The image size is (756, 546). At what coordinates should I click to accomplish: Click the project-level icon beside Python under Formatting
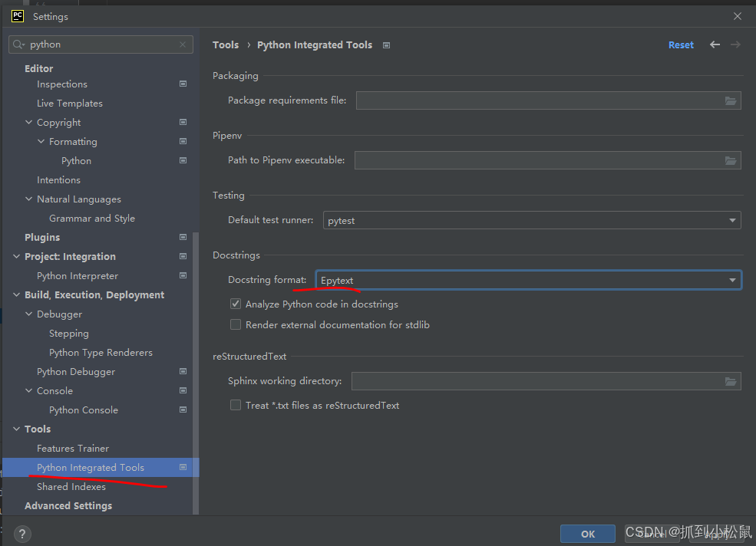[x=183, y=160]
